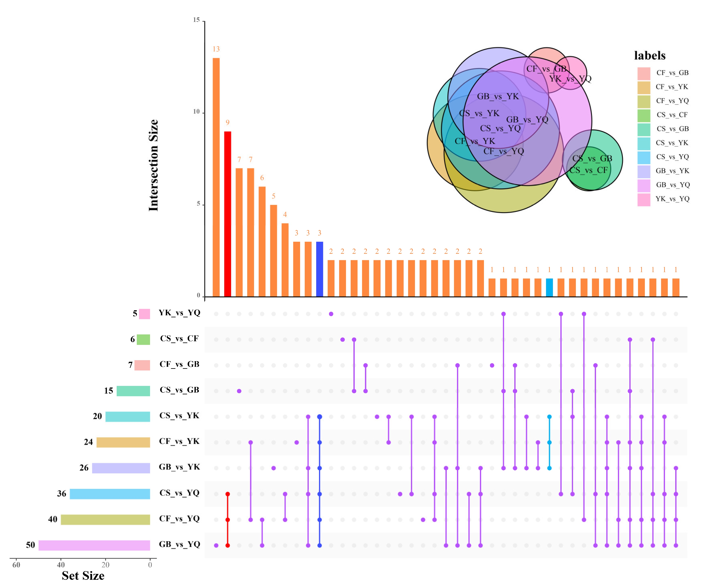Image resolution: width=706 pixels, height=588 pixels.
Task: Click the CS_vs_GB row label in matrix
Action: click(179, 390)
